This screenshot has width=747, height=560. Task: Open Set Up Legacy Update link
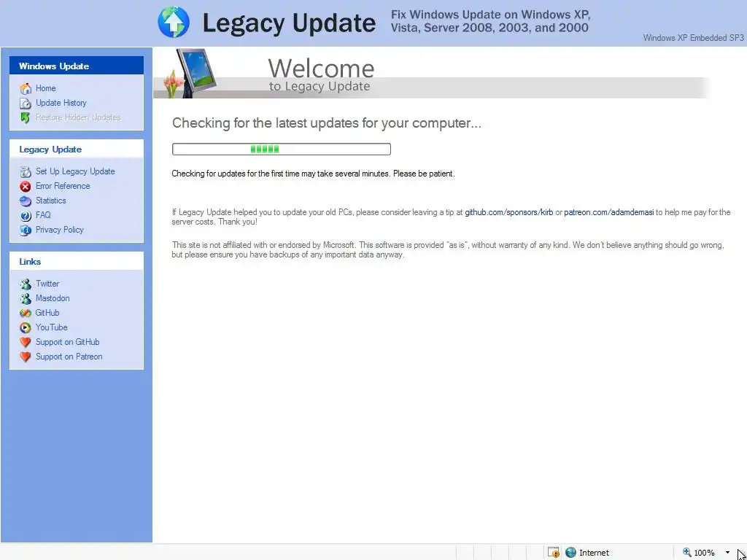tap(75, 171)
